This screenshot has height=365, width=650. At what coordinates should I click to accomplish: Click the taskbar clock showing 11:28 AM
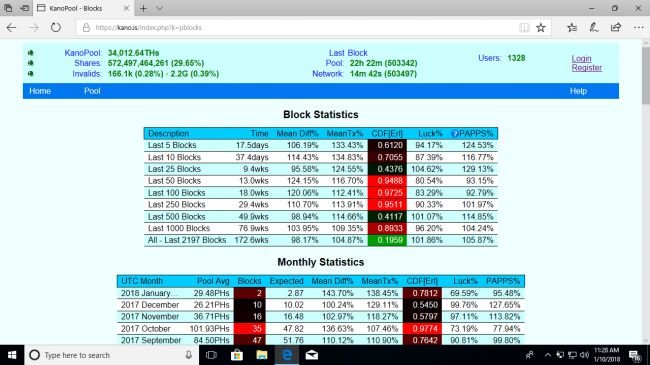pyautogui.click(x=606, y=355)
